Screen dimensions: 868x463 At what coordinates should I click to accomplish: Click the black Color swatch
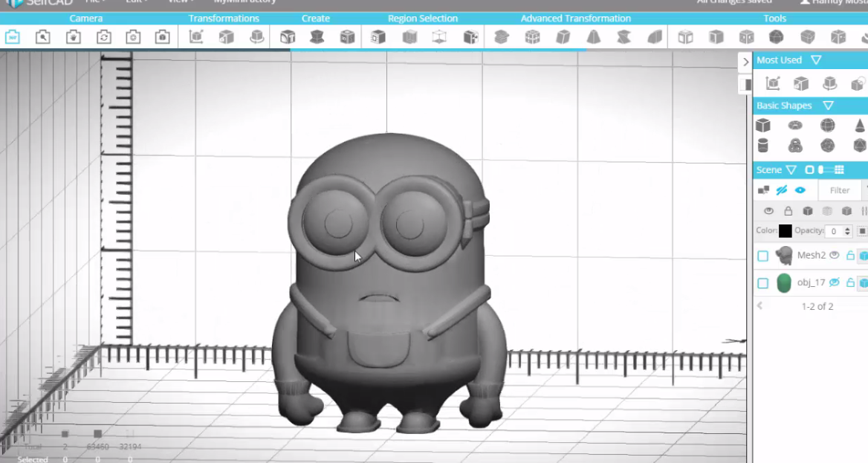(x=785, y=231)
